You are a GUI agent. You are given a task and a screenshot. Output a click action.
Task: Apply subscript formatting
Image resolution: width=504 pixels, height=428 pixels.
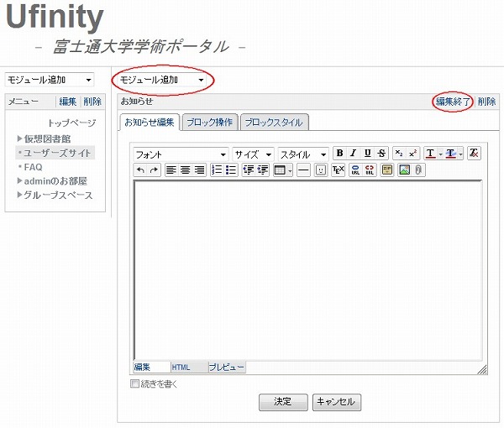399,153
